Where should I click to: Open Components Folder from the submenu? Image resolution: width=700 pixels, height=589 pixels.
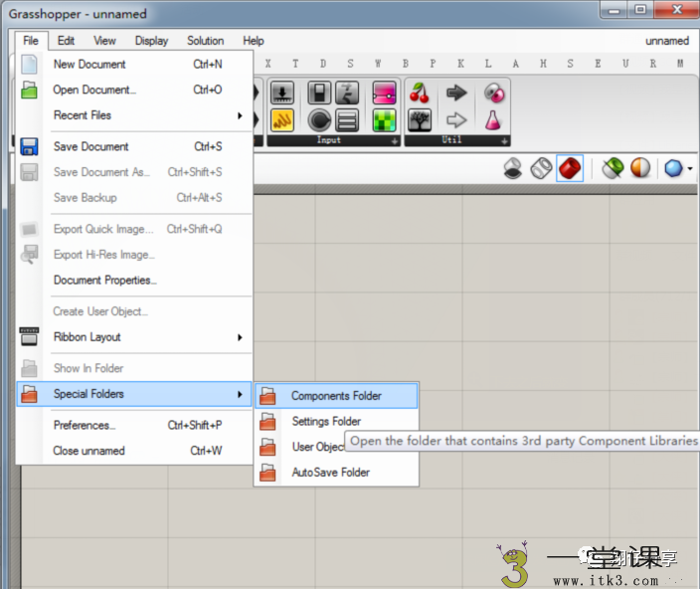[335, 395]
